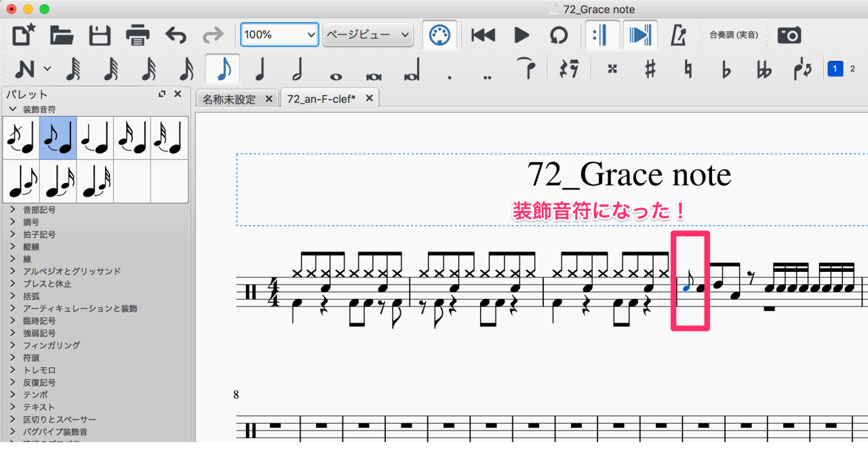
Task: Choose the highlighted appoggiatura grace note cell
Action: (58, 138)
